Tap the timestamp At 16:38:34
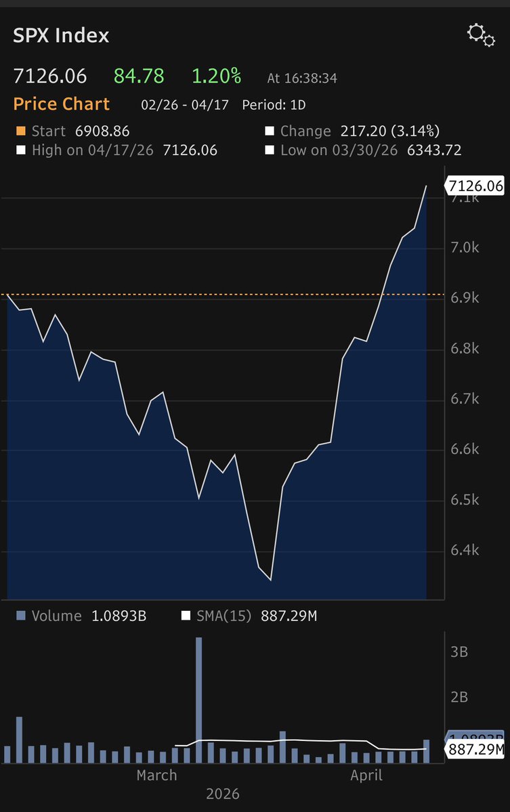Screen dimensions: 510x812 pyautogui.click(x=302, y=78)
